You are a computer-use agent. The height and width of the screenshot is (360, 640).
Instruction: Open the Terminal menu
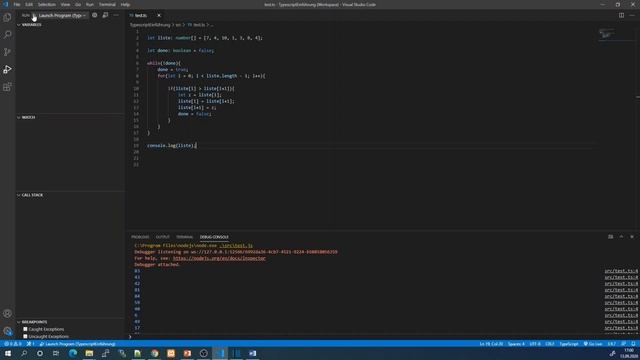coord(107,4)
